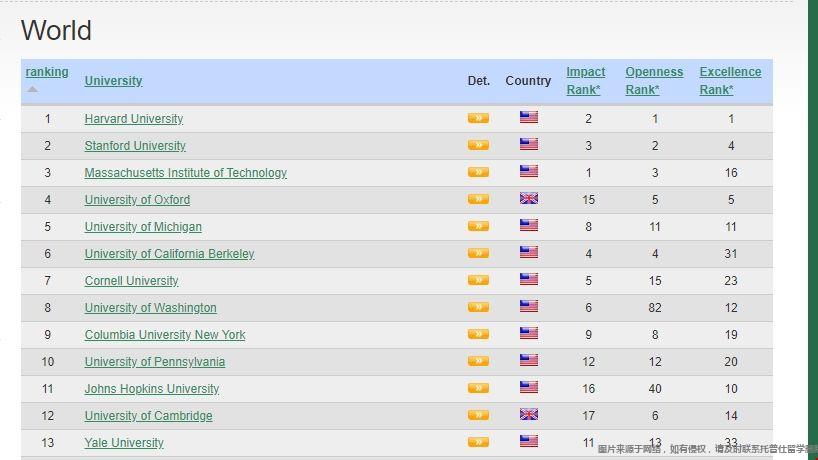Open details arrow for Cornell University
Image resolution: width=818 pixels, height=460 pixels.
[x=478, y=281]
